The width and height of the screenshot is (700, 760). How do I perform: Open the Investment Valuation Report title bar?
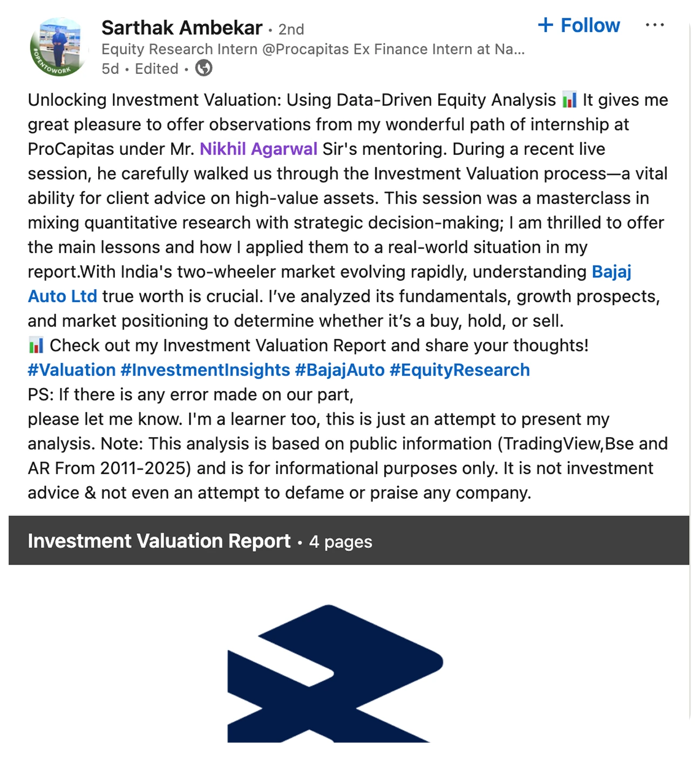[x=159, y=541]
